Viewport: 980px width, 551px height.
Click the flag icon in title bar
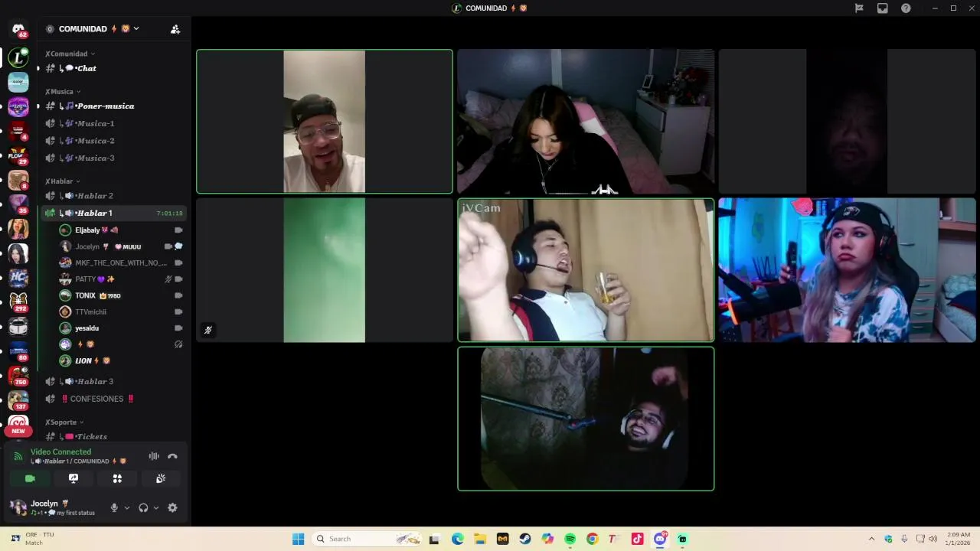pos(859,8)
